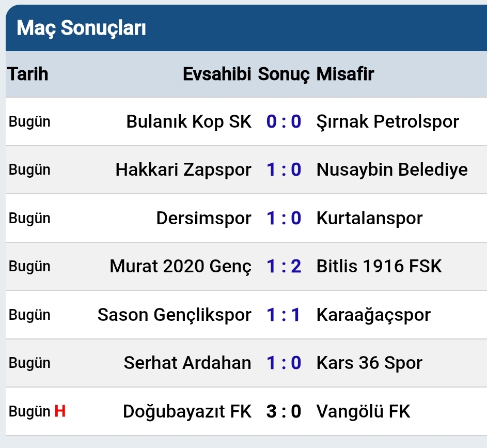This screenshot has height=448, width=487.
Task: Click the Dersimspor 1 : 0 score
Action: point(284,218)
